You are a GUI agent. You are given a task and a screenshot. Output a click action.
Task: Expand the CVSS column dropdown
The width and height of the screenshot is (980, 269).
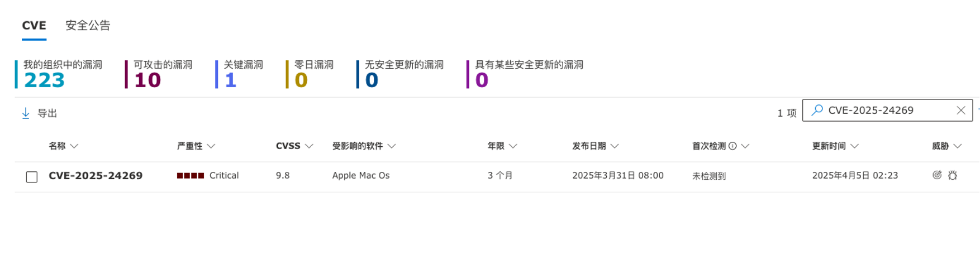[x=309, y=146]
